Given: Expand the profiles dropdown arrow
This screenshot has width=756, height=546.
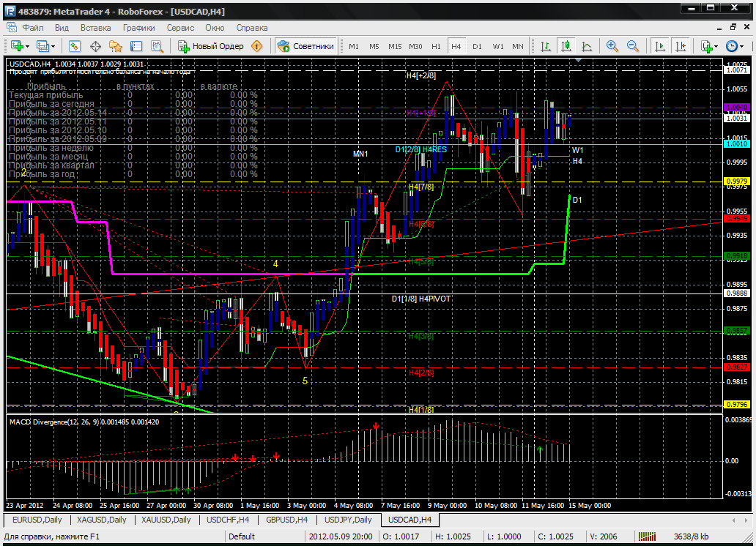Looking at the screenshot, I should (x=53, y=47).
